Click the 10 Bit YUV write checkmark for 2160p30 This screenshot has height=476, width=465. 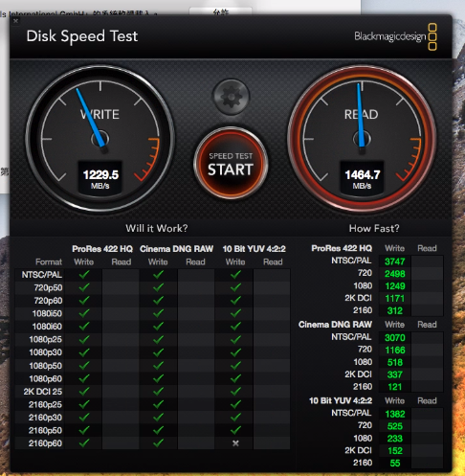[x=235, y=418]
